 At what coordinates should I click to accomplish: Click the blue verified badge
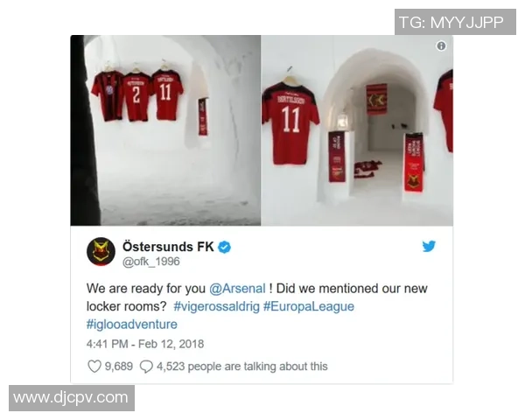click(x=224, y=247)
